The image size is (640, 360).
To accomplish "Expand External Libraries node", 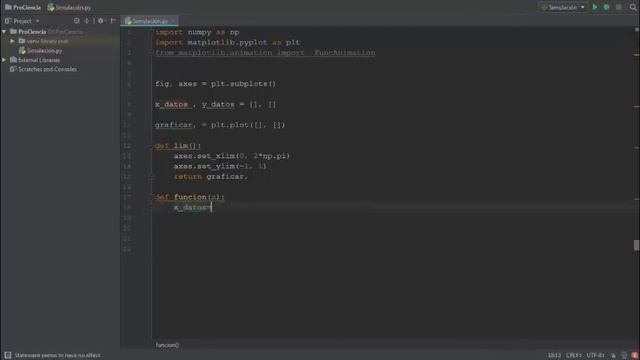I will (4, 60).
